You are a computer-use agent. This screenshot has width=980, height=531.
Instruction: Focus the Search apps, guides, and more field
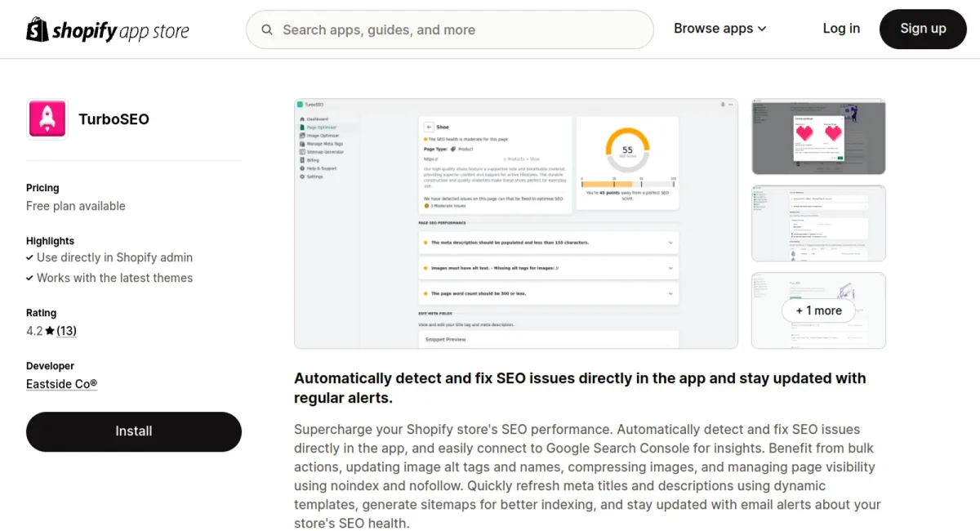point(450,30)
